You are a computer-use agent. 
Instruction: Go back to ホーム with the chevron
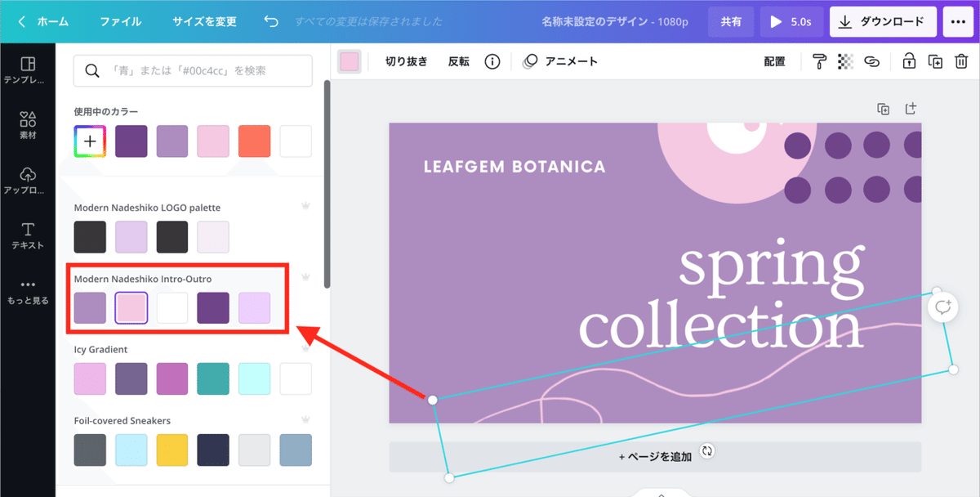point(43,22)
